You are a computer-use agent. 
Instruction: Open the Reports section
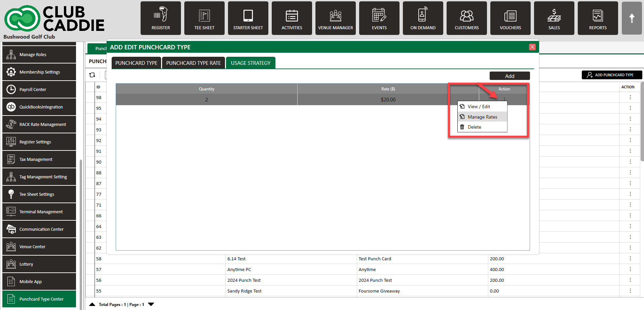598,18
